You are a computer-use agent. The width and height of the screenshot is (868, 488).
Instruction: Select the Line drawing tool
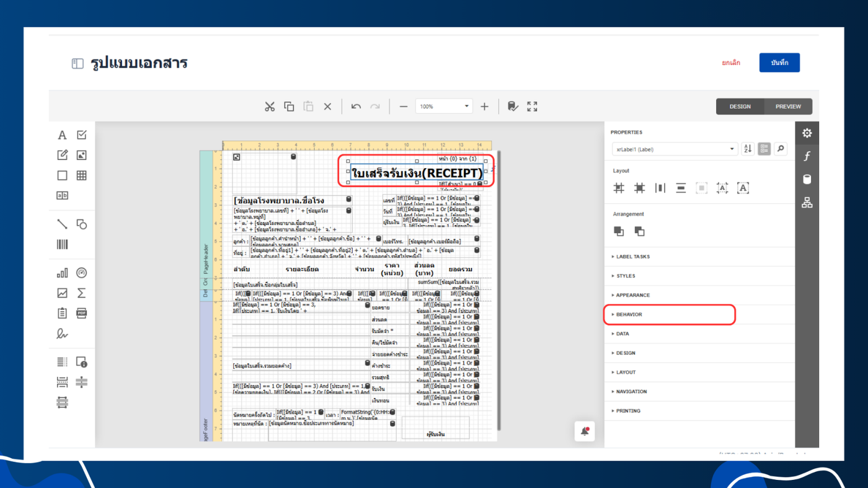(x=62, y=224)
